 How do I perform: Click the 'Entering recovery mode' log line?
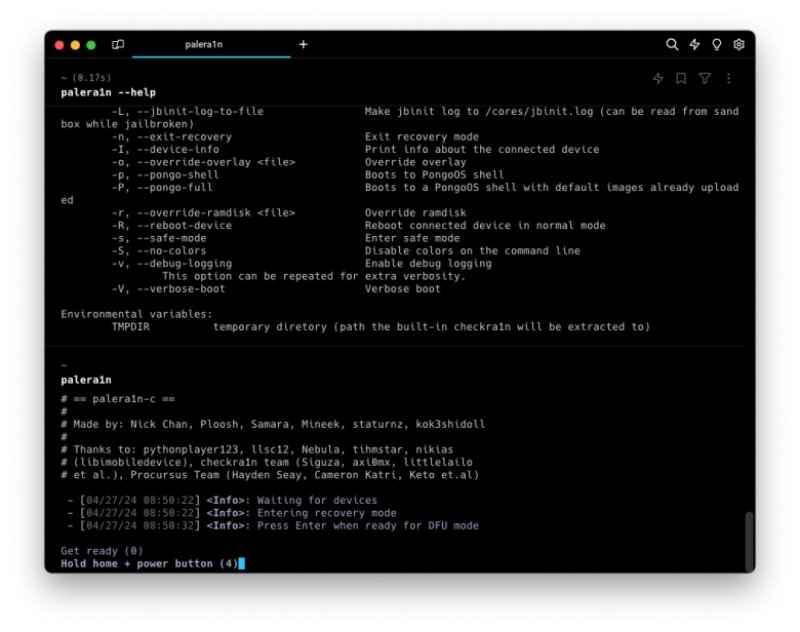point(232,513)
